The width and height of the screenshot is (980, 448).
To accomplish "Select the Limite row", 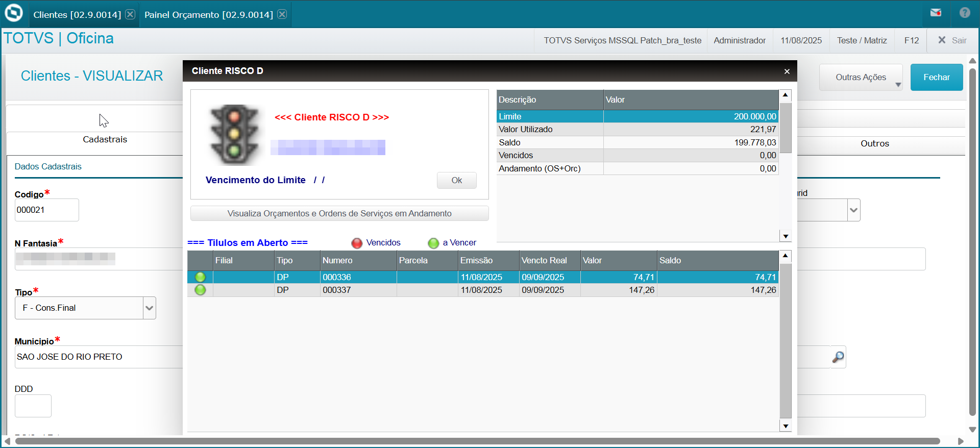I will point(638,116).
